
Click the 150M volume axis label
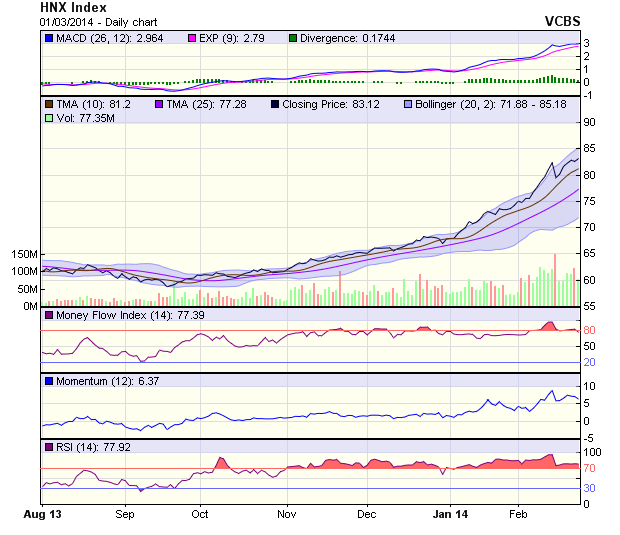[x=22, y=254]
